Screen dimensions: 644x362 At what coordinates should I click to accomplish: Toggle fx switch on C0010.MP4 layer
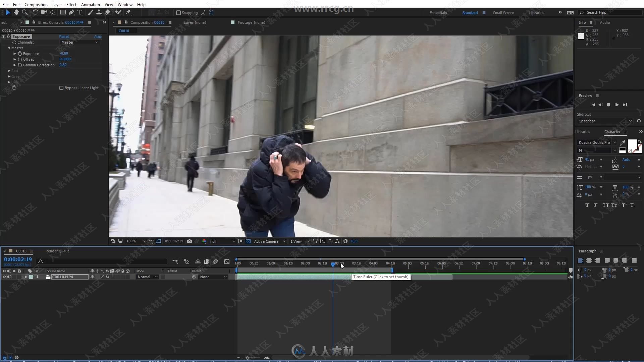coord(107,277)
